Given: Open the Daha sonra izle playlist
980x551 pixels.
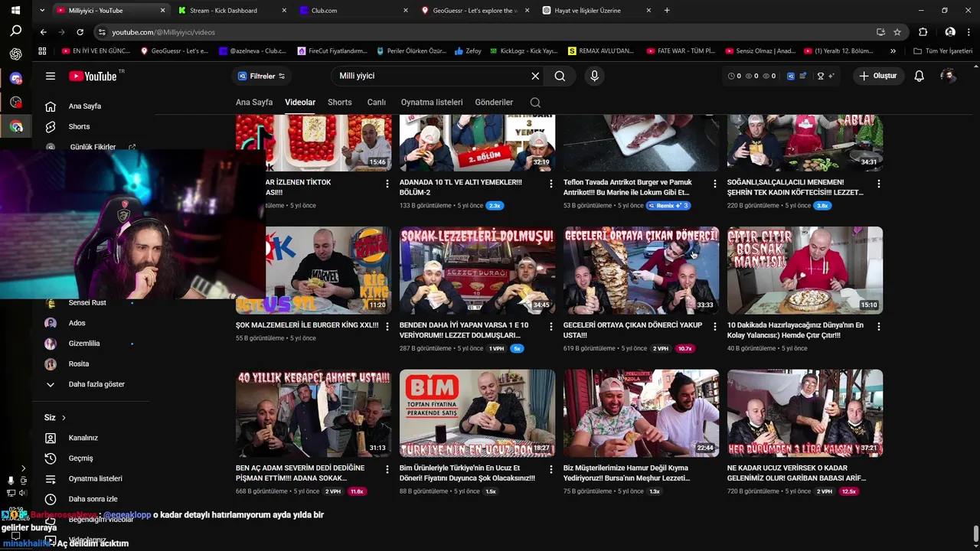Looking at the screenshot, I should 93,499.
